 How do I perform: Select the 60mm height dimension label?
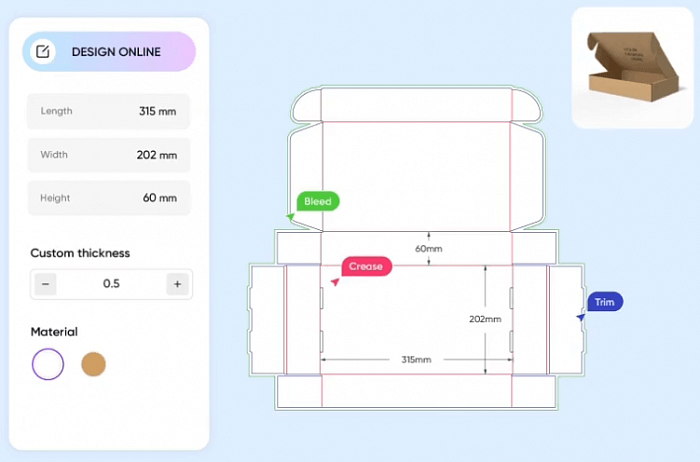428,248
